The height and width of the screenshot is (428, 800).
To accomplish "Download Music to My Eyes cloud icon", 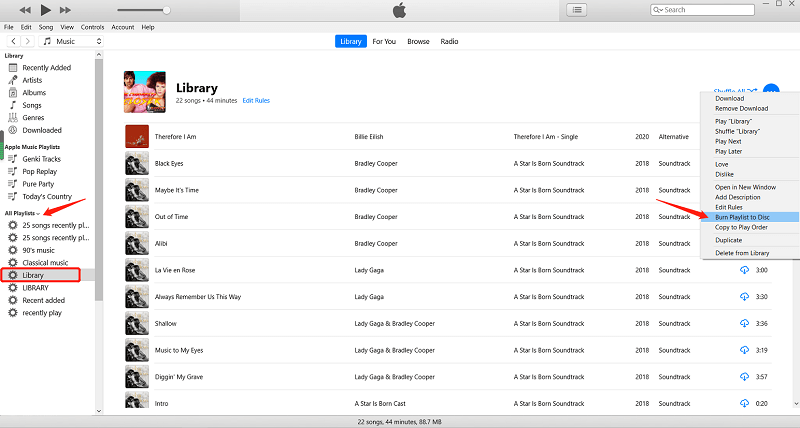I will 744,350.
